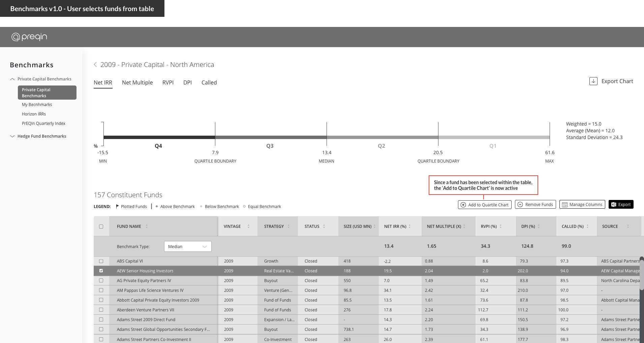Click the Above Benchmark legend item
The height and width of the screenshot is (343, 644).
point(175,207)
